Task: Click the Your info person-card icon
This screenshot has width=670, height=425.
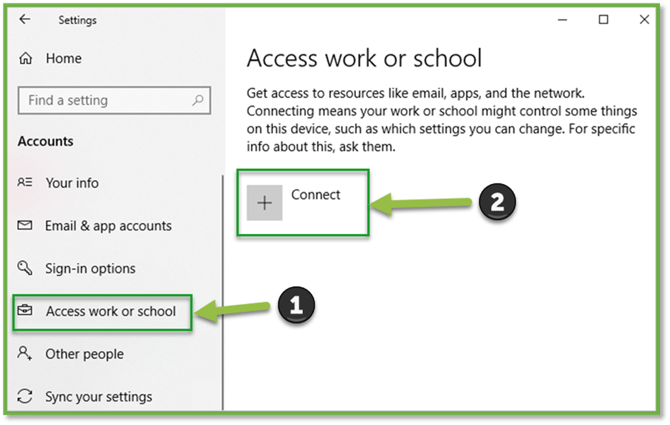Action: pyautogui.click(x=26, y=183)
